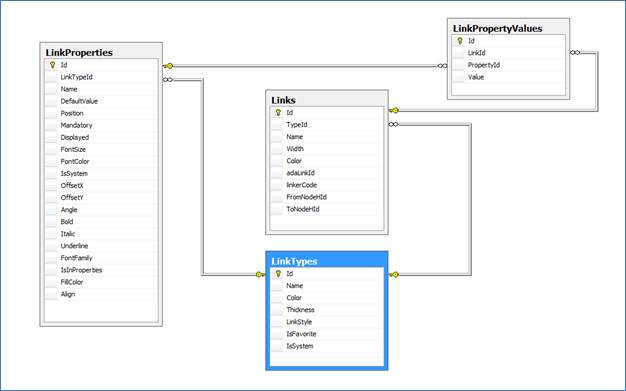Click the key endpoint next to Links table
This screenshot has width=626, height=391.
(x=394, y=110)
